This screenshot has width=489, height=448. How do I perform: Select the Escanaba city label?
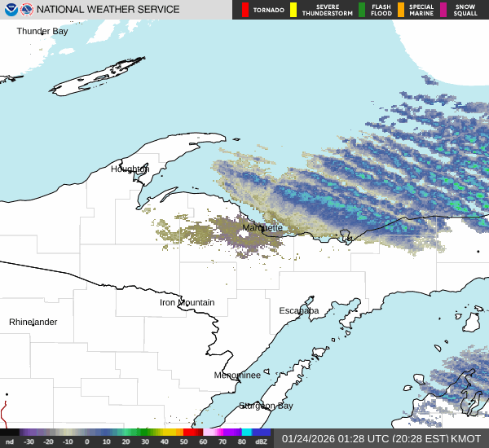point(299,311)
